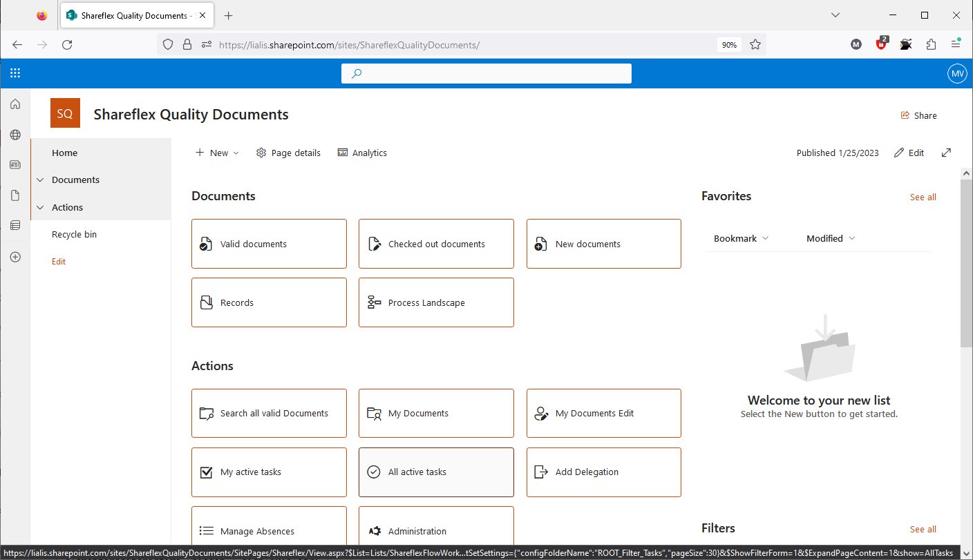Open the news icon in left rail
The image size is (973, 560).
click(x=15, y=165)
